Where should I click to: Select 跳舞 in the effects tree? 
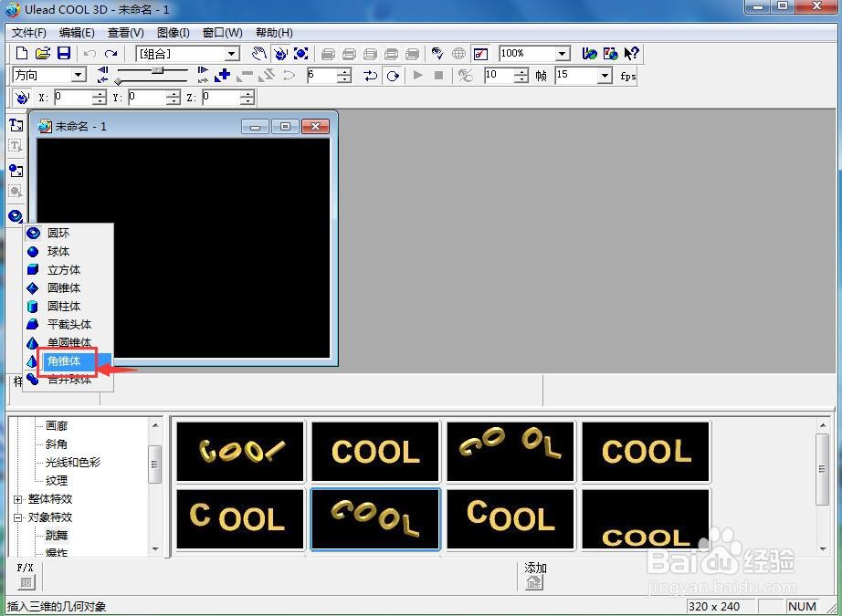click(x=57, y=535)
